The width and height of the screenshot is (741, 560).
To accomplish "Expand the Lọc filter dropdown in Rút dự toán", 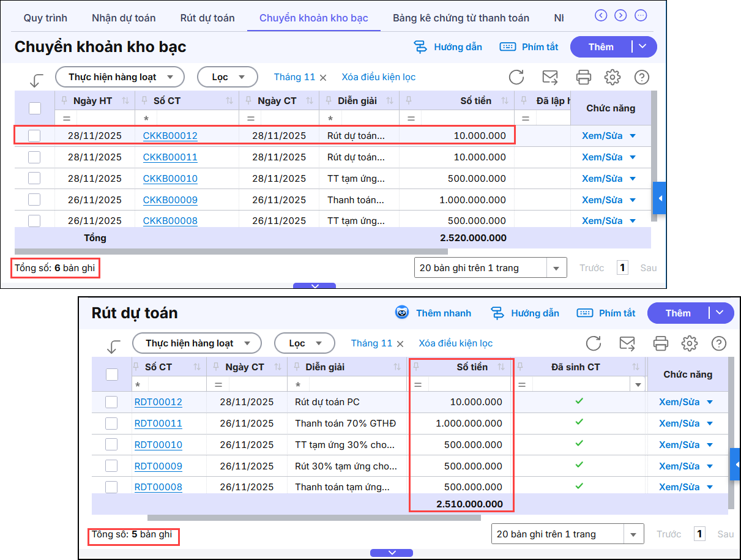I will click(x=304, y=343).
